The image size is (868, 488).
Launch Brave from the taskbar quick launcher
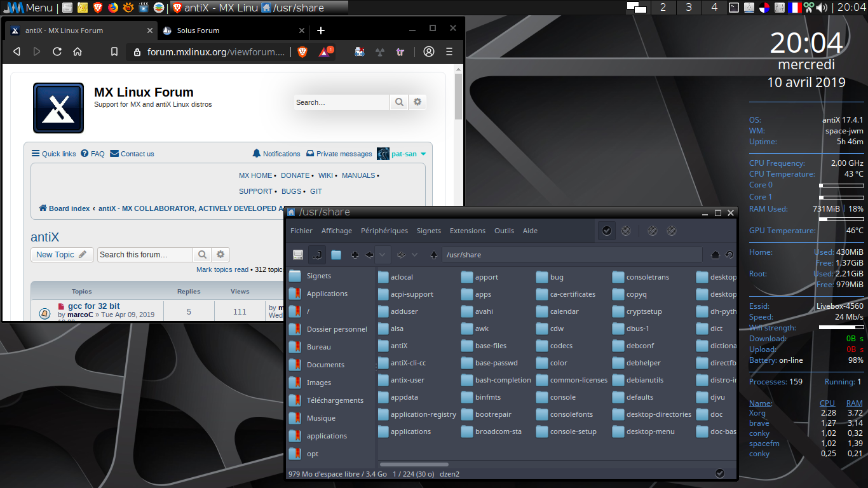98,8
